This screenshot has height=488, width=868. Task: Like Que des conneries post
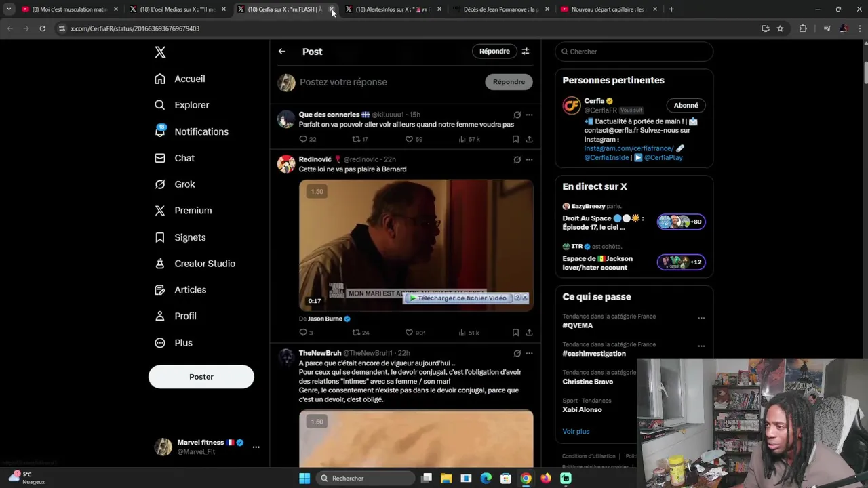(414, 139)
